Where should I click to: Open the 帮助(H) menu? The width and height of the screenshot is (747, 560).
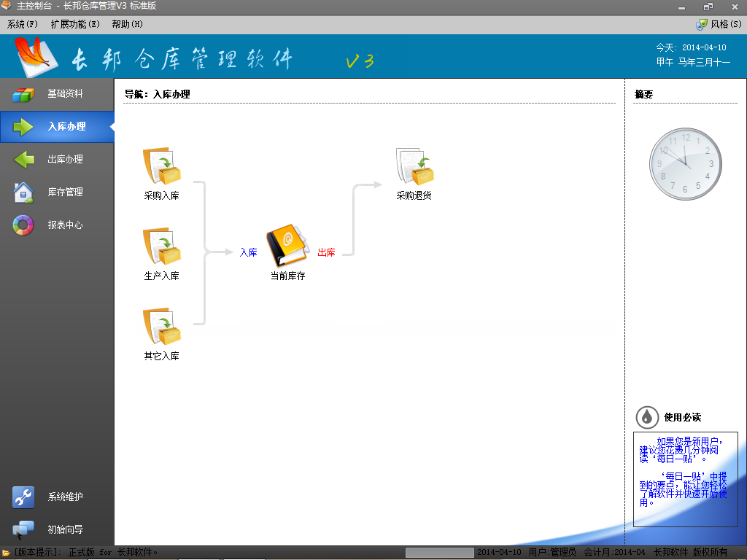127,24
